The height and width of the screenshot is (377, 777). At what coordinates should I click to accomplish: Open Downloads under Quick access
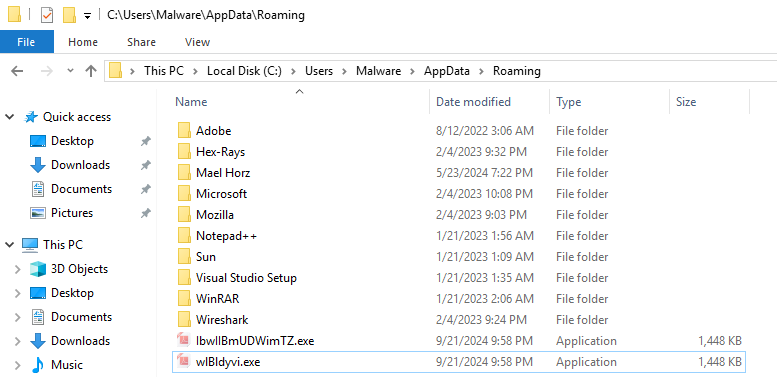point(80,164)
